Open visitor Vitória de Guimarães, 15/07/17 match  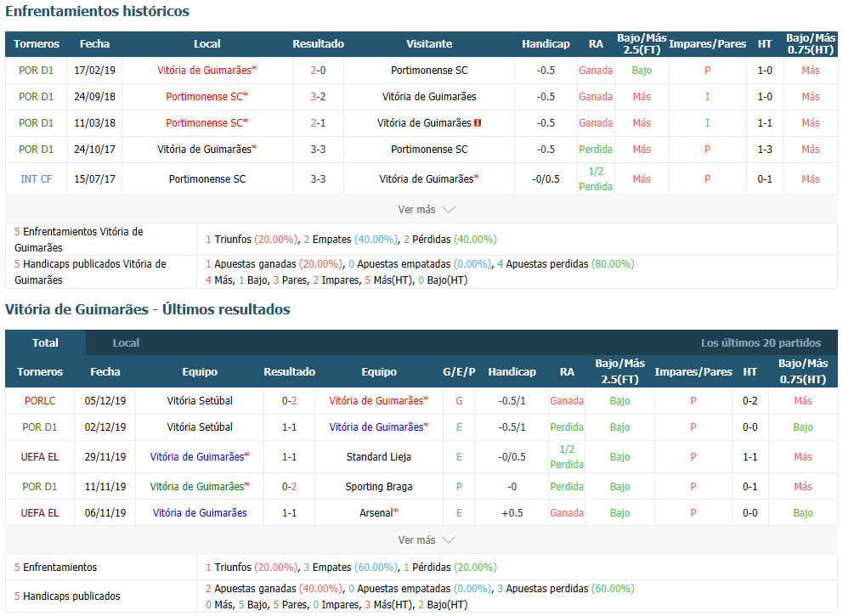point(429,179)
